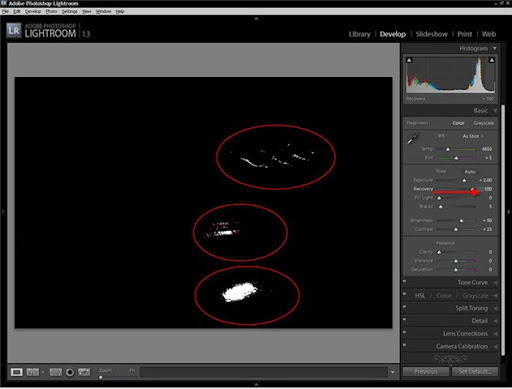Expand the Lens Corrections panel
Screen dimensions: 512x389
(x=495, y=334)
